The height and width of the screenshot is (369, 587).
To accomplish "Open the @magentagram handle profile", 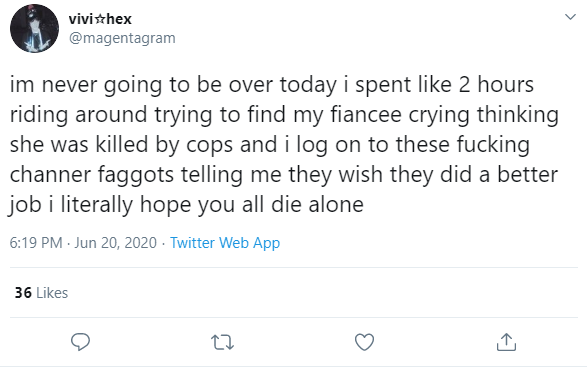I will [122, 38].
